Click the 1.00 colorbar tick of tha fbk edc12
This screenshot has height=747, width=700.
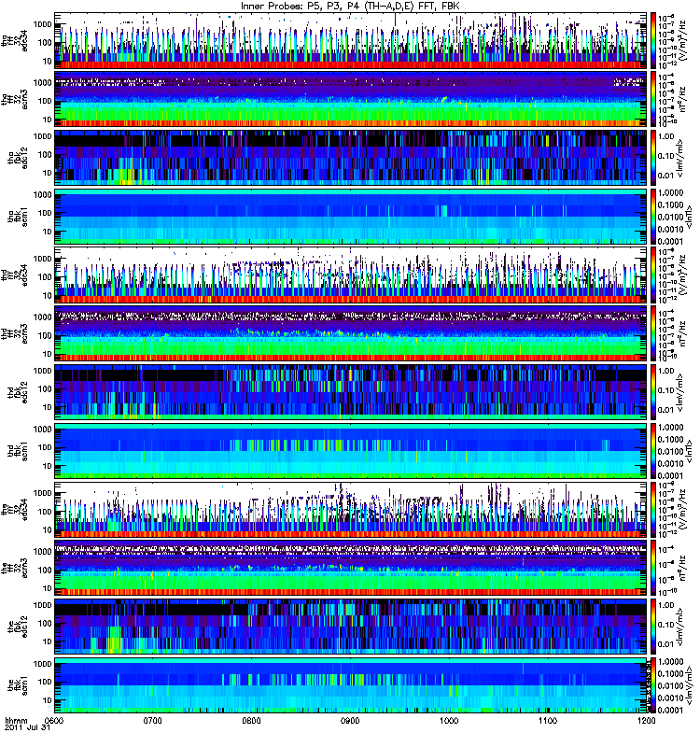coord(665,136)
